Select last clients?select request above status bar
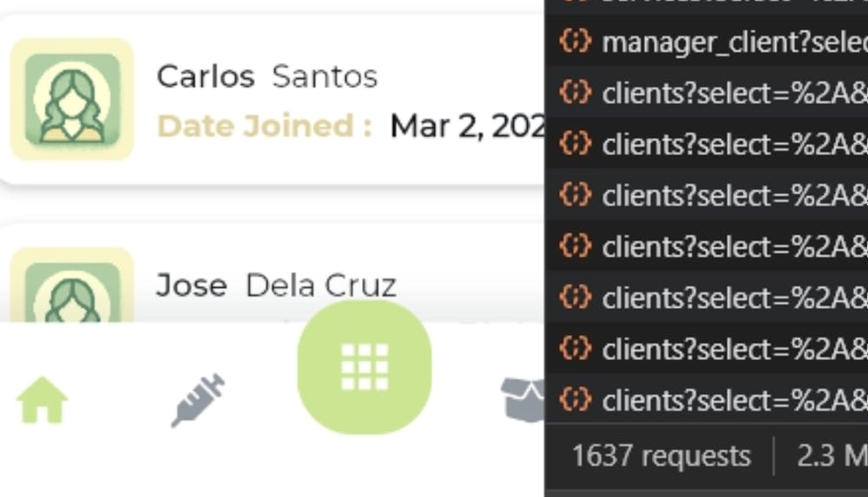 (x=707, y=400)
